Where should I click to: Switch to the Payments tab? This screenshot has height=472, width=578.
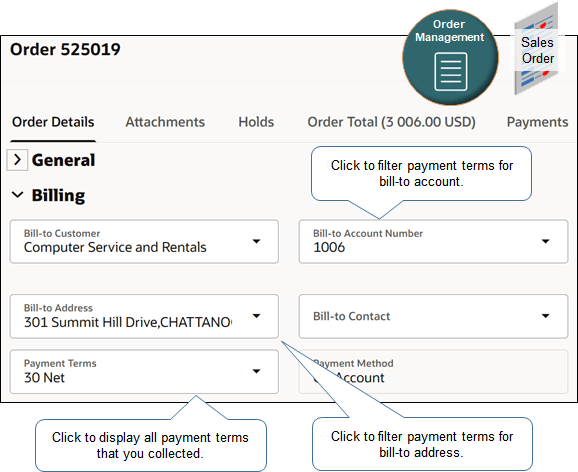(537, 122)
